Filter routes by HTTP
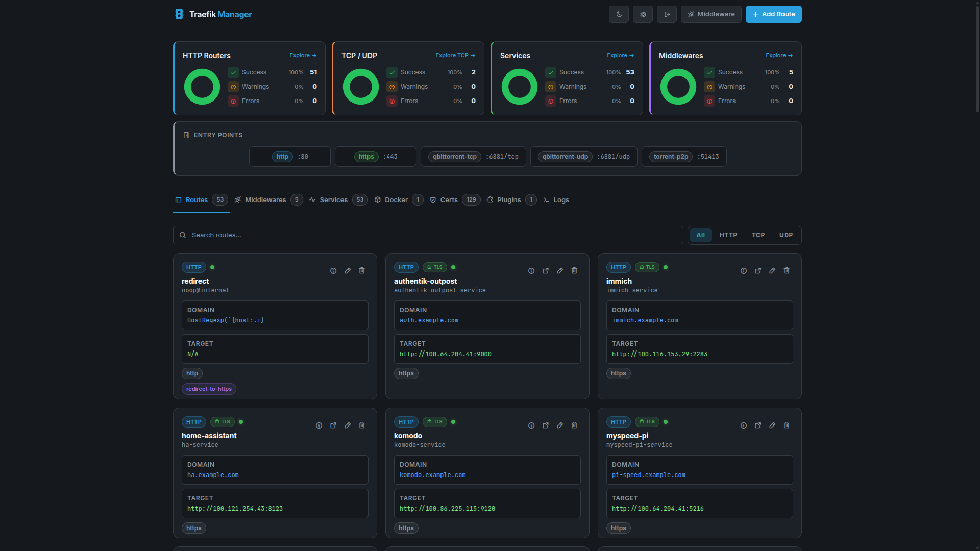The height and width of the screenshot is (551, 980). coord(728,235)
